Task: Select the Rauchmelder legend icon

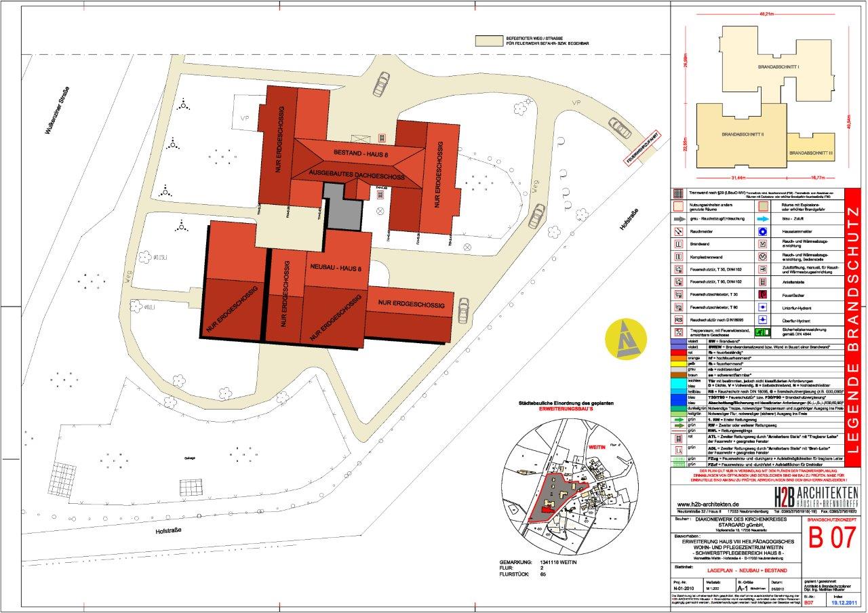Action: [x=679, y=232]
